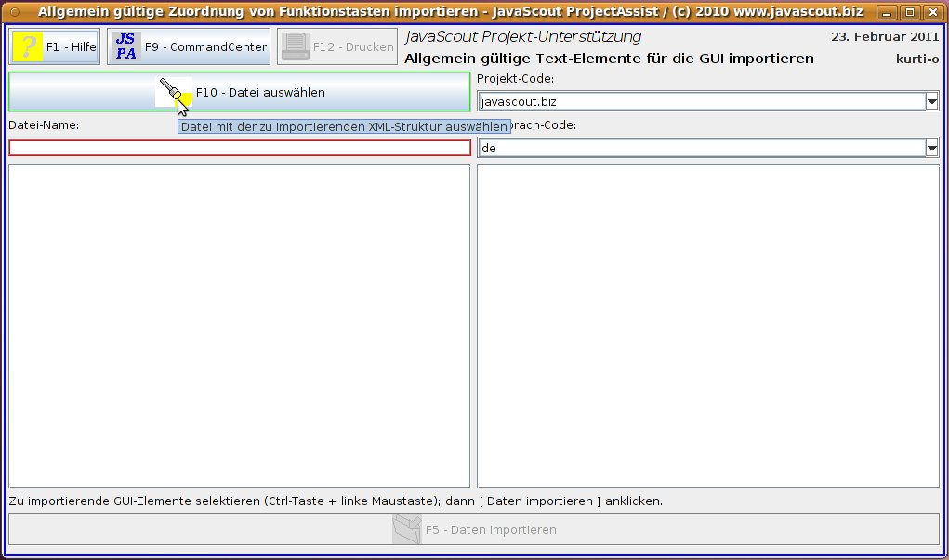This screenshot has height=560, width=949.
Task: Open CommandCenter via the F9 button label
Action: (205, 46)
